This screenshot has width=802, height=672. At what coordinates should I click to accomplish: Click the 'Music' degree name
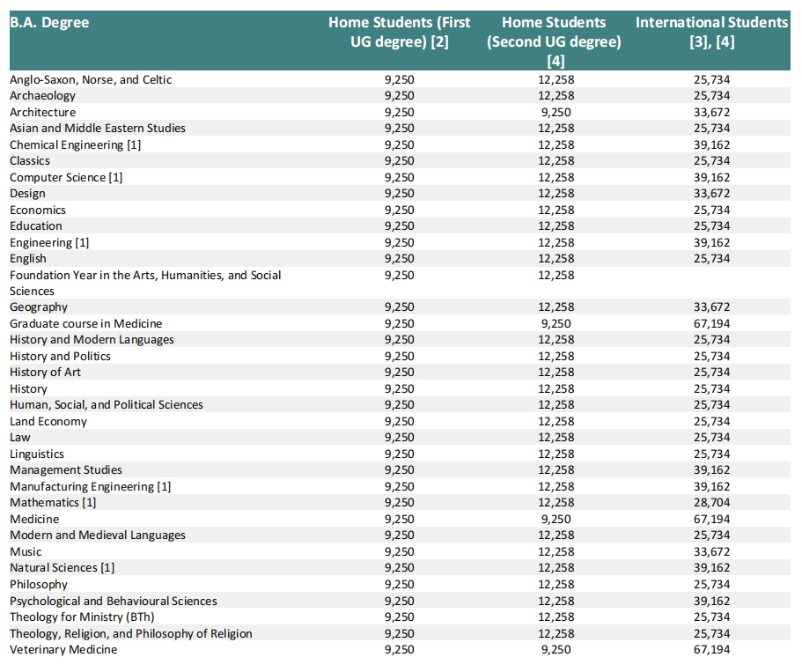(x=26, y=551)
